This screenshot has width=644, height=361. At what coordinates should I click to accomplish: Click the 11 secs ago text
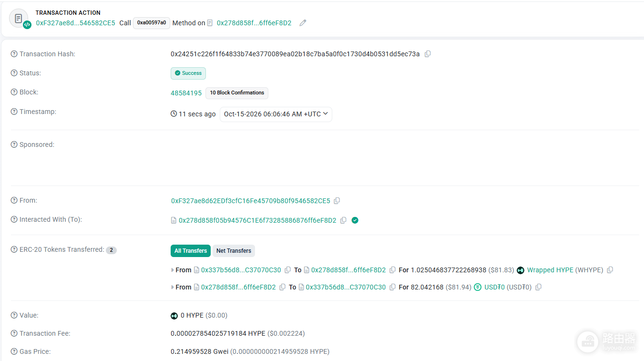click(x=197, y=114)
